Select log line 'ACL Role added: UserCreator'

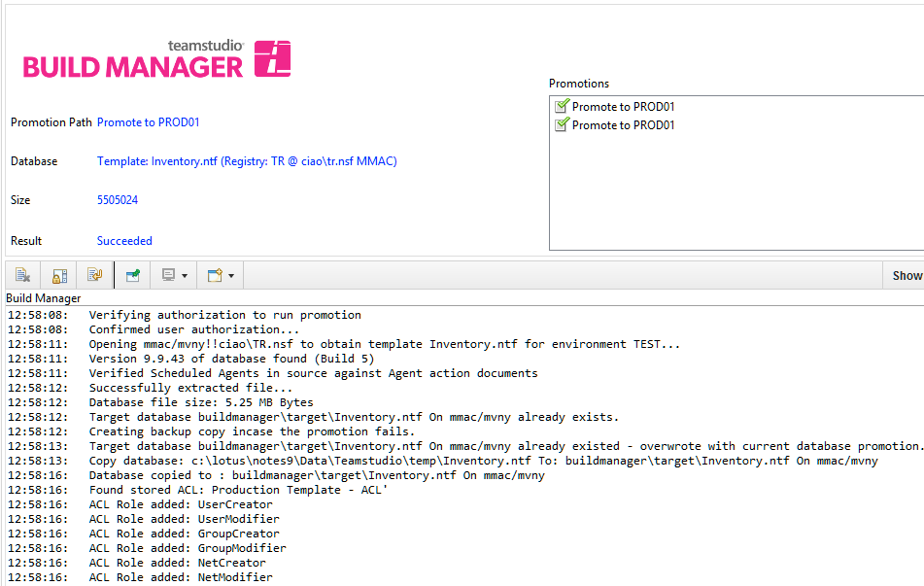[181, 504]
